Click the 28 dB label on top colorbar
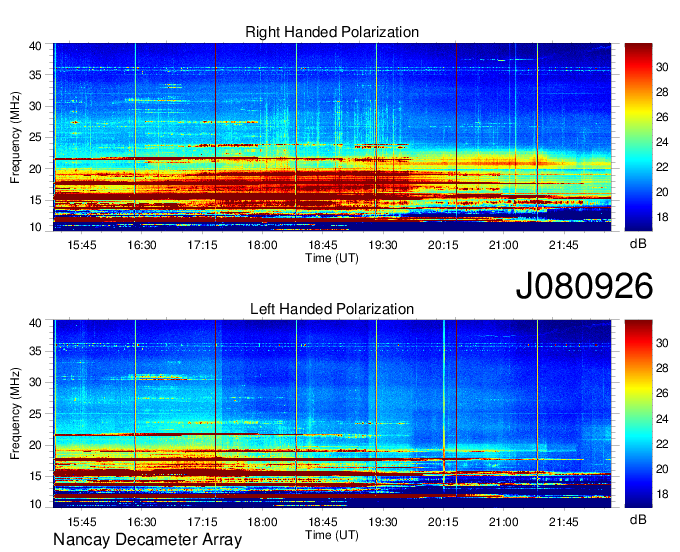 (662, 92)
